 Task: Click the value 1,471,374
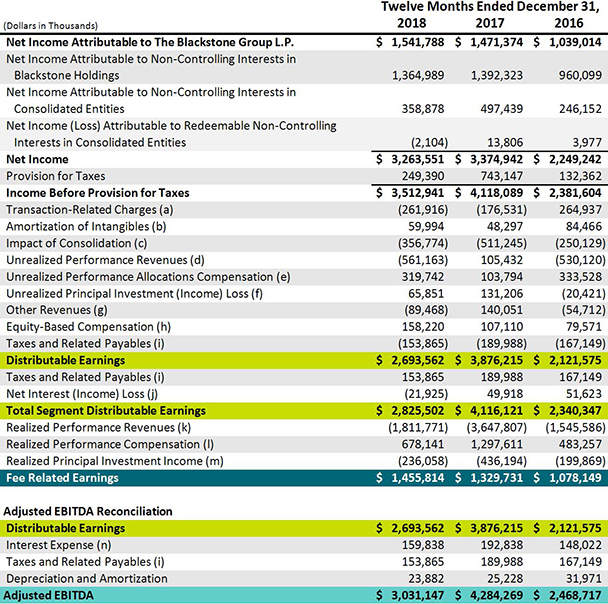496,42
